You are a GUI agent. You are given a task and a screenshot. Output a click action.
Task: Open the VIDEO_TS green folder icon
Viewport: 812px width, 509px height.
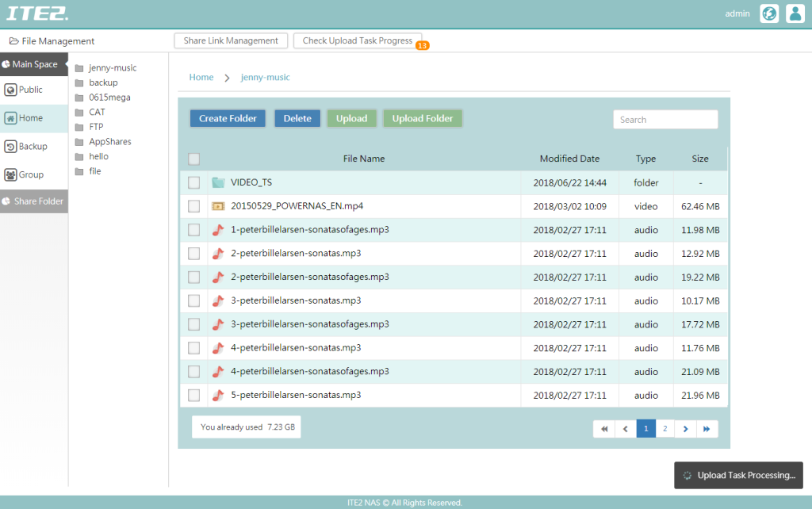point(217,183)
